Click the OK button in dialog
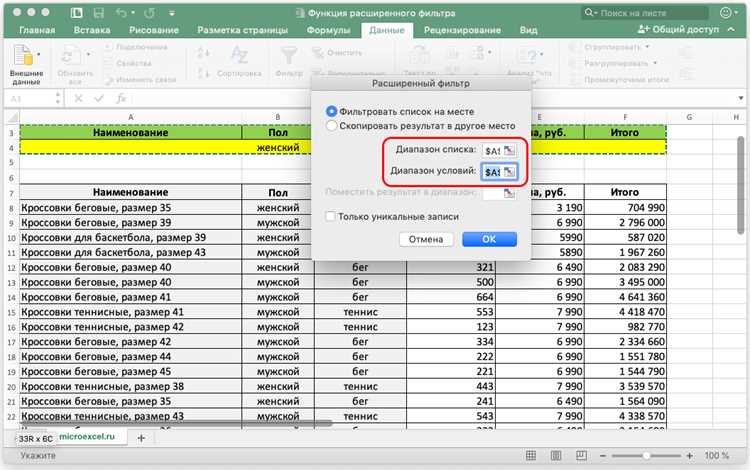The height and width of the screenshot is (470, 750). (489, 239)
